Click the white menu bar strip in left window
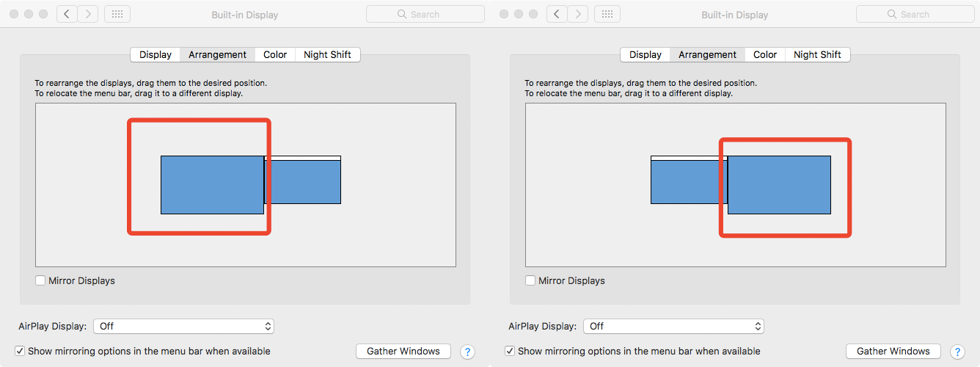This screenshot has height=367, width=980. coord(303,158)
